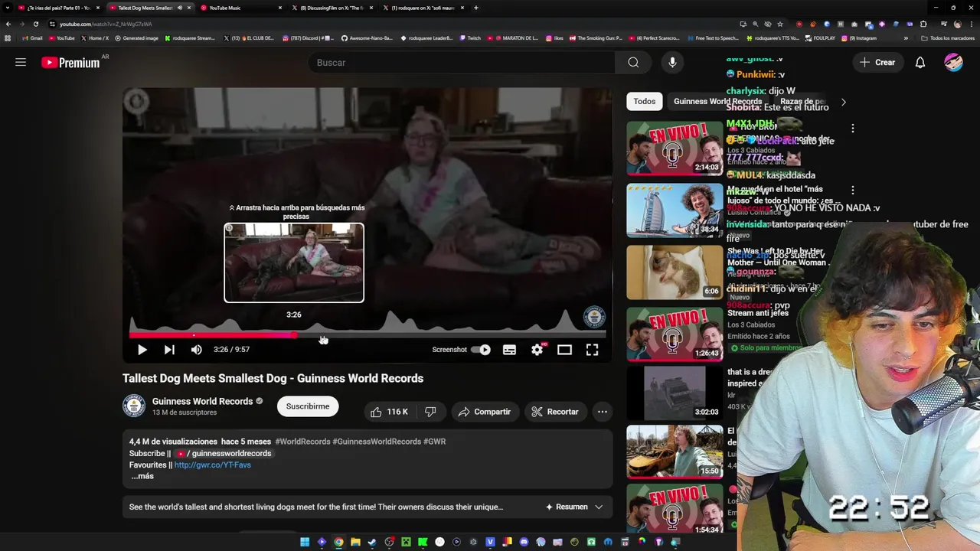Open the 6:06 puppy video thumbnail
The width and height of the screenshot is (980, 551).
675,272
